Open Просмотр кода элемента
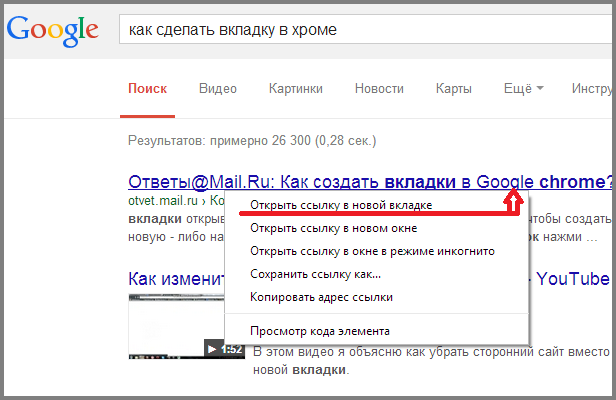 pyautogui.click(x=319, y=330)
